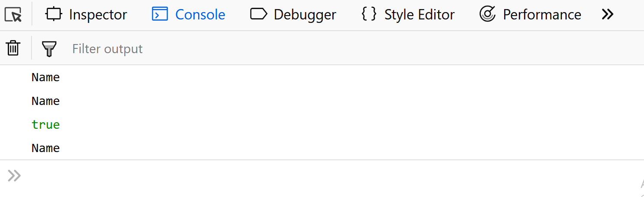Focus the console command input line
This screenshot has height=197, width=644.
302,176
